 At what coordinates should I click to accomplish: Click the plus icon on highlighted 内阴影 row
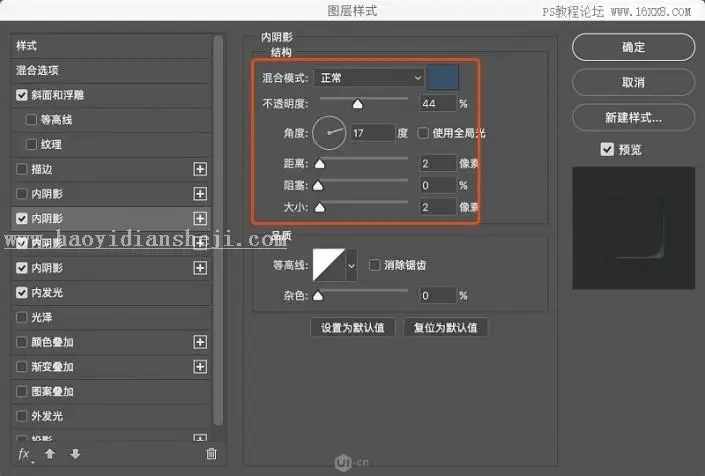point(200,218)
